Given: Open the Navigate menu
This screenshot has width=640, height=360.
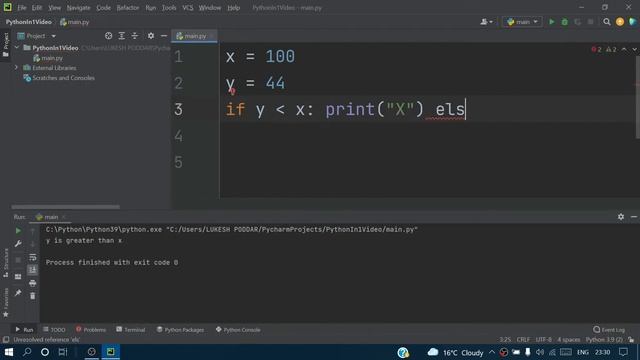Looking at the screenshot, I should click(x=78, y=8).
